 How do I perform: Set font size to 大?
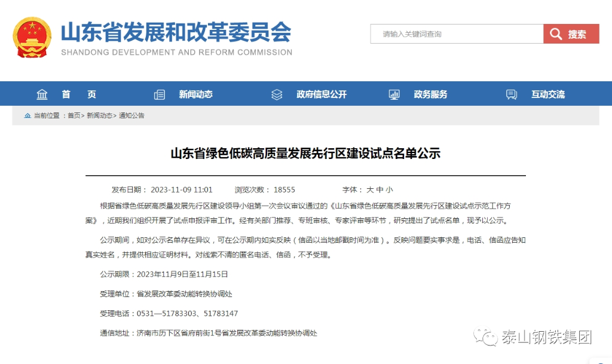tap(370, 189)
